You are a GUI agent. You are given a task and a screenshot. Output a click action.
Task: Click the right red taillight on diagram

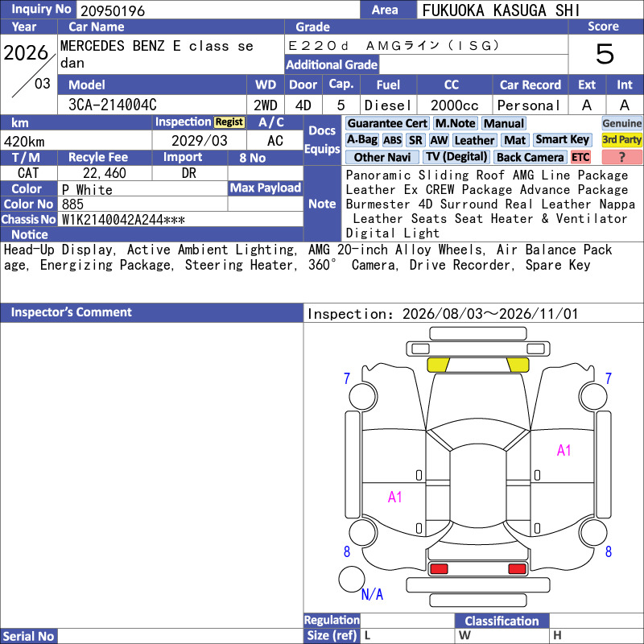tap(517, 569)
